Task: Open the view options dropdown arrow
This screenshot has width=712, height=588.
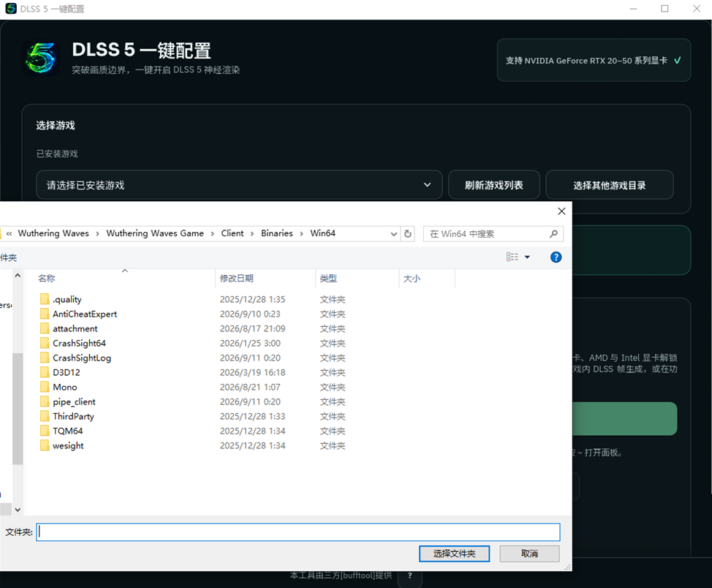Action: pyautogui.click(x=527, y=257)
